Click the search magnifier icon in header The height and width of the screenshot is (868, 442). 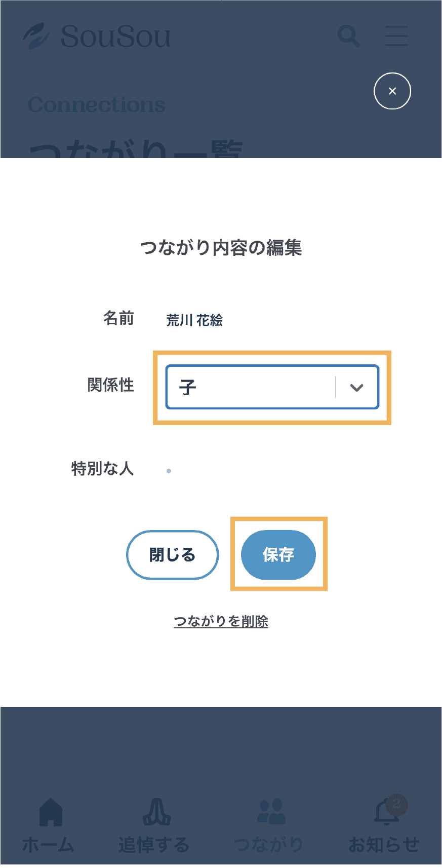pyautogui.click(x=348, y=36)
